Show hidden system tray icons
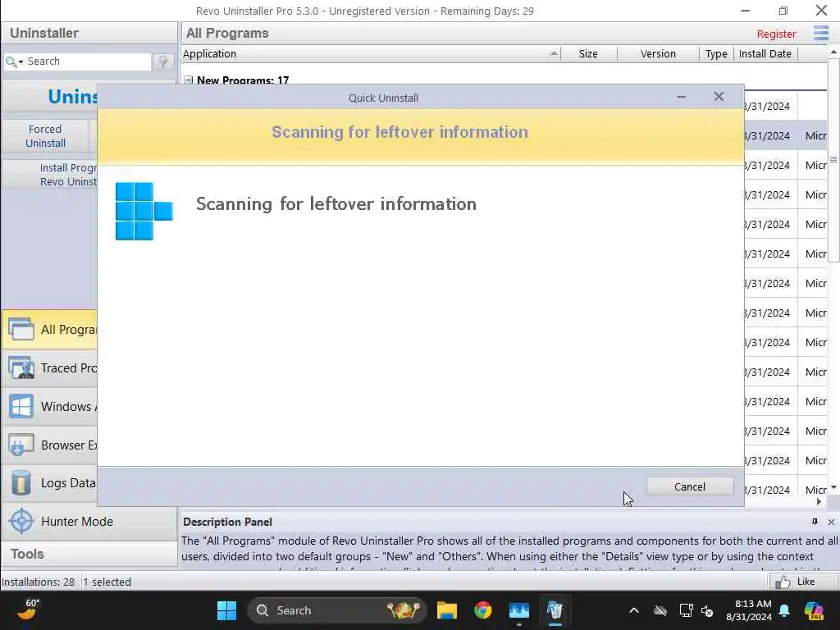 click(x=634, y=610)
